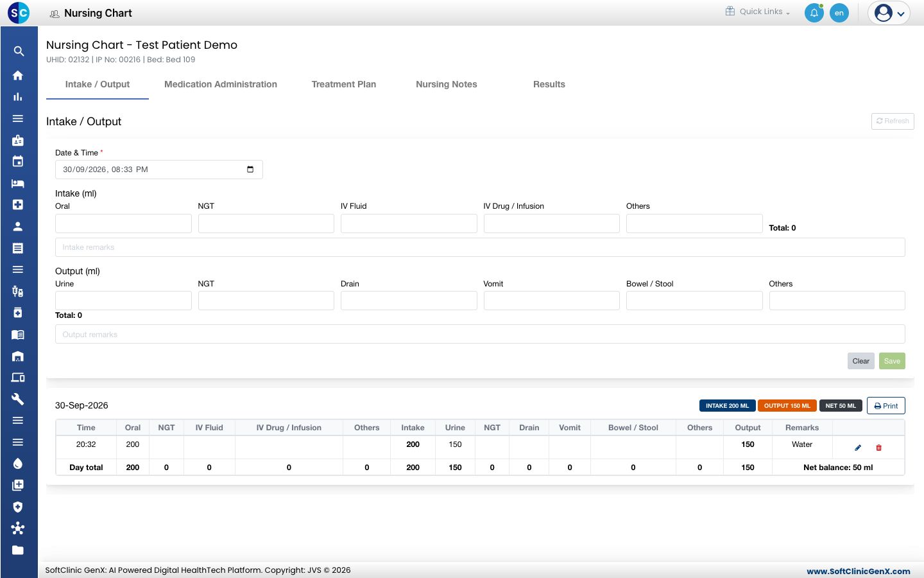Click the wrench tools sidebar icon
This screenshot has height=578, width=924.
[x=18, y=399]
